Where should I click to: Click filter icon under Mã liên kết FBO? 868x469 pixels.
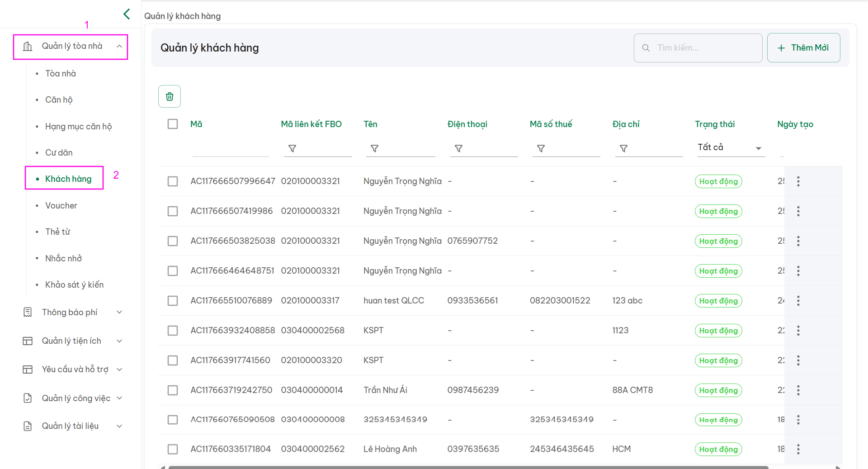coord(292,148)
